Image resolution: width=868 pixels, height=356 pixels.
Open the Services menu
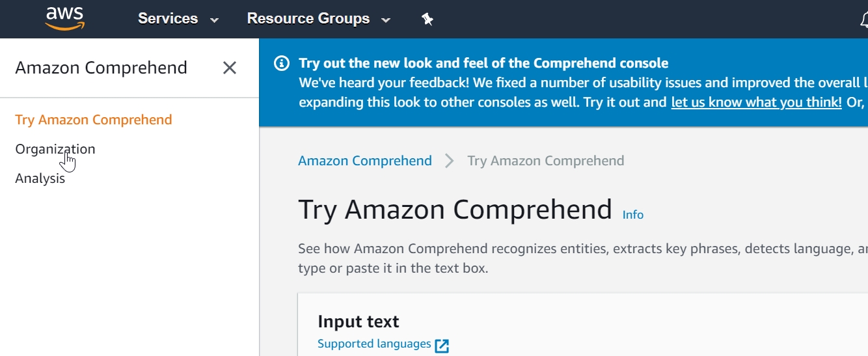coord(168,19)
